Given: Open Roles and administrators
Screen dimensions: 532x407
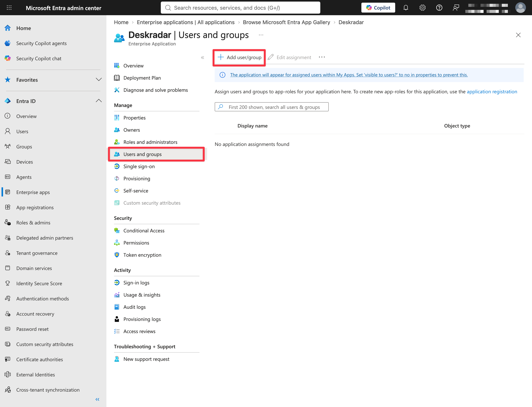Looking at the screenshot, I should (x=150, y=142).
